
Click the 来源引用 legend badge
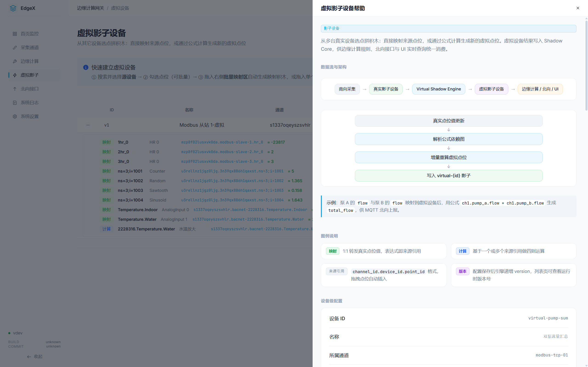click(336, 271)
